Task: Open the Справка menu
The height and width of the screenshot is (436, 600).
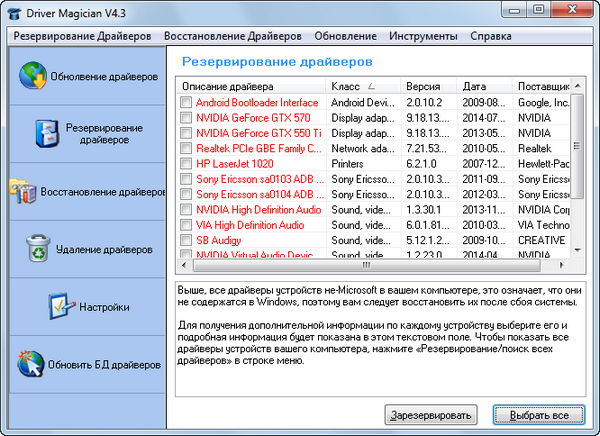Action: (491, 36)
